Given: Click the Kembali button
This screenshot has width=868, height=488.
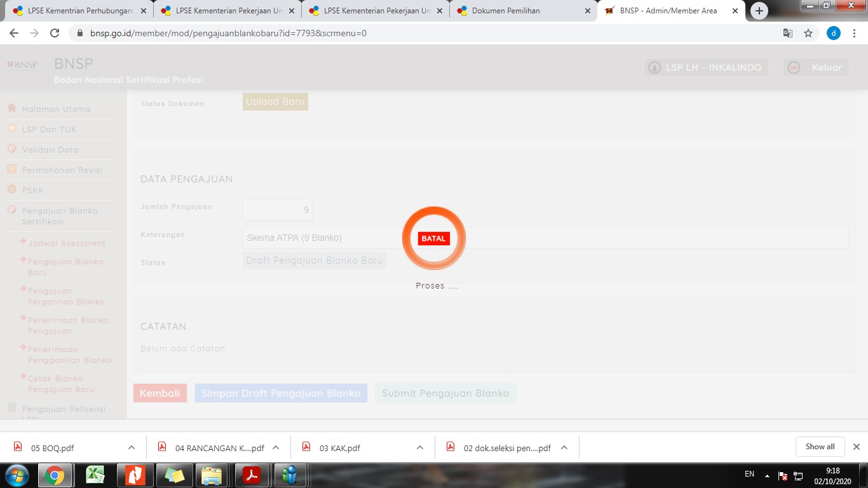Looking at the screenshot, I should 160,393.
